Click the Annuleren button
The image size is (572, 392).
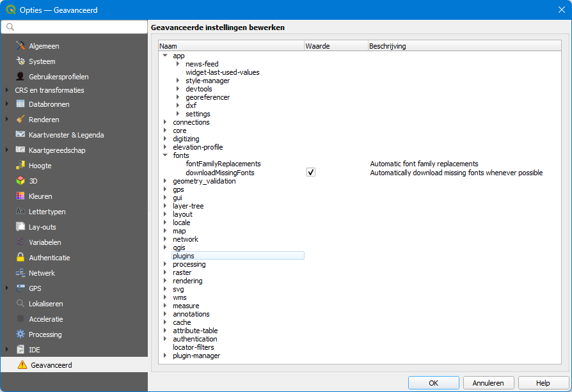[x=488, y=383]
